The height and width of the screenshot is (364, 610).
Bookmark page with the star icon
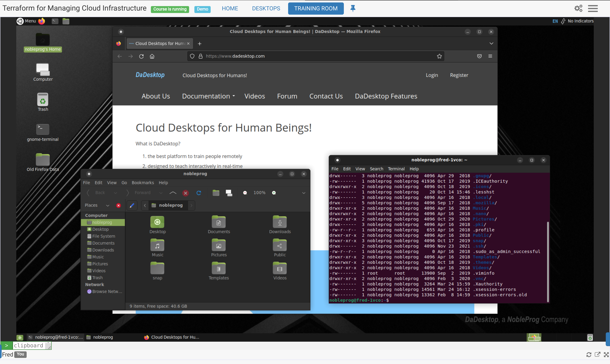(439, 56)
